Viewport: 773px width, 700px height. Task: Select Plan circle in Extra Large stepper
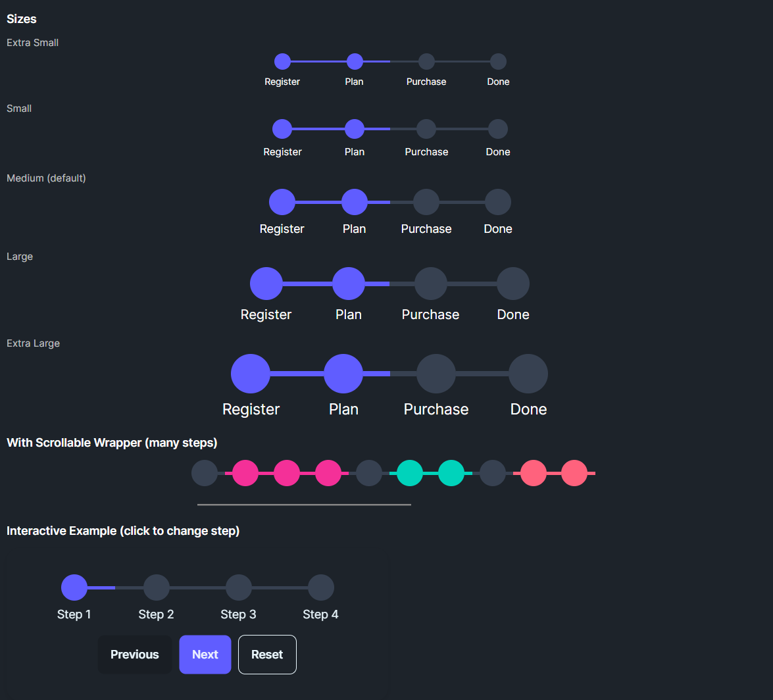click(x=343, y=374)
